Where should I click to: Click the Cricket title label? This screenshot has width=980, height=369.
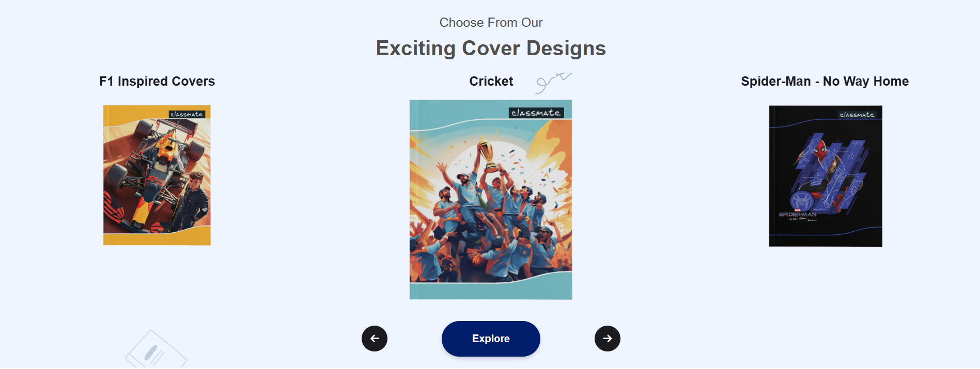[491, 82]
